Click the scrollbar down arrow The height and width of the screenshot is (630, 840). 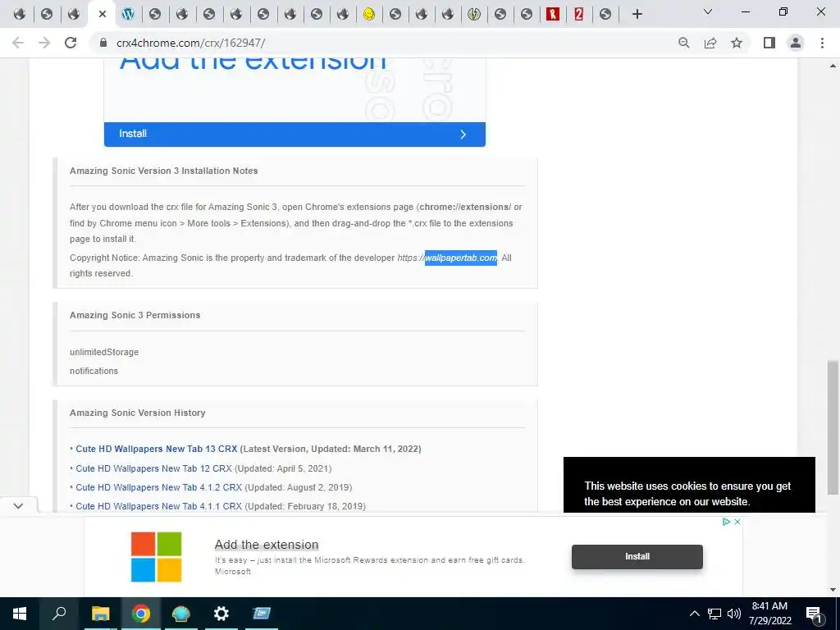833,590
